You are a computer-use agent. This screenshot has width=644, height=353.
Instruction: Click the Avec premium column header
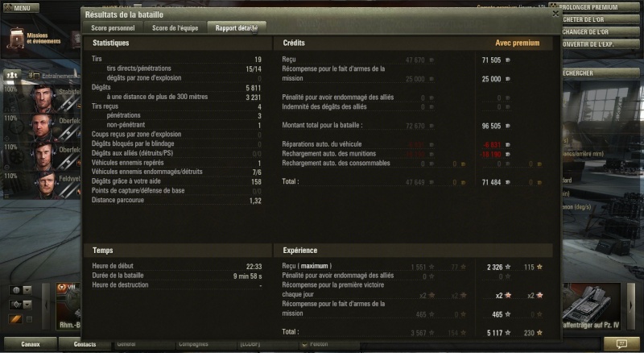(x=517, y=43)
